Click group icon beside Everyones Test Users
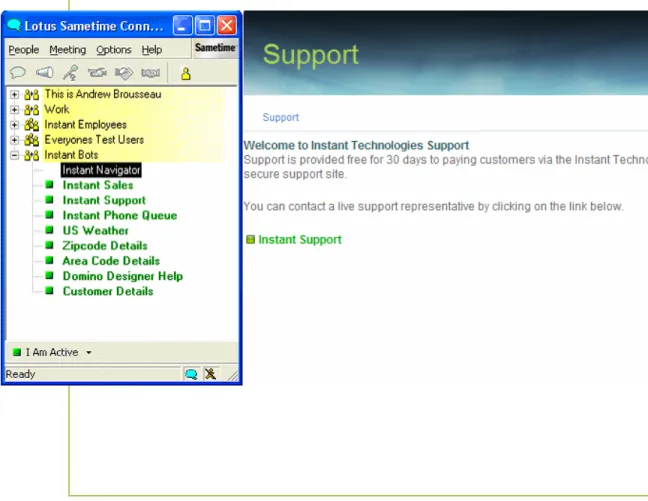The width and height of the screenshot is (648, 501). click(x=31, y=140)
